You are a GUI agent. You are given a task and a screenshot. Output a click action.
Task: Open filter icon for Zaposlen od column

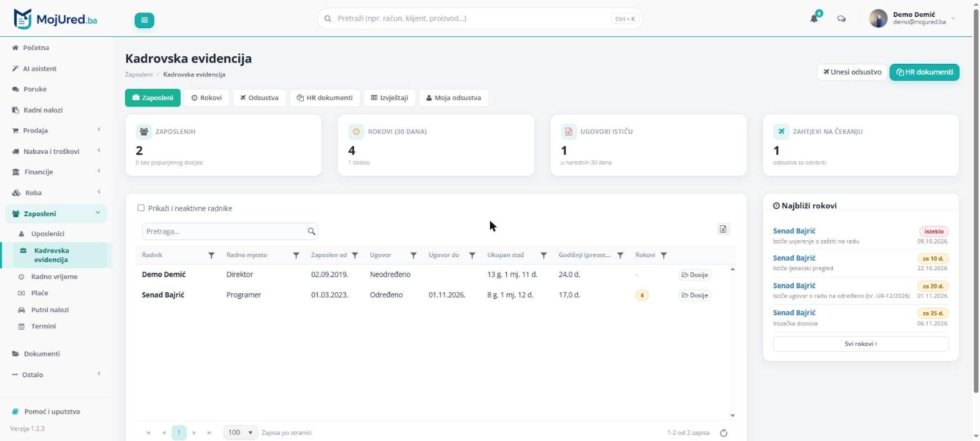coord(355,255)
